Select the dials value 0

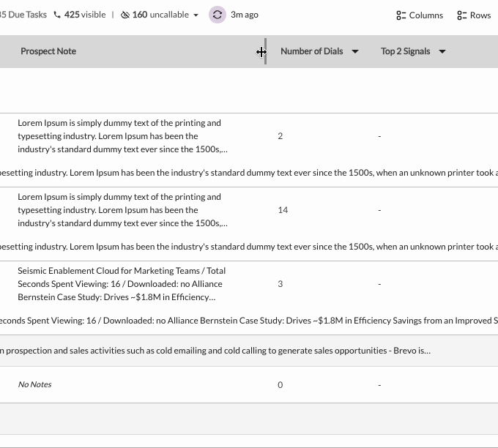click(x=280, y=385)
